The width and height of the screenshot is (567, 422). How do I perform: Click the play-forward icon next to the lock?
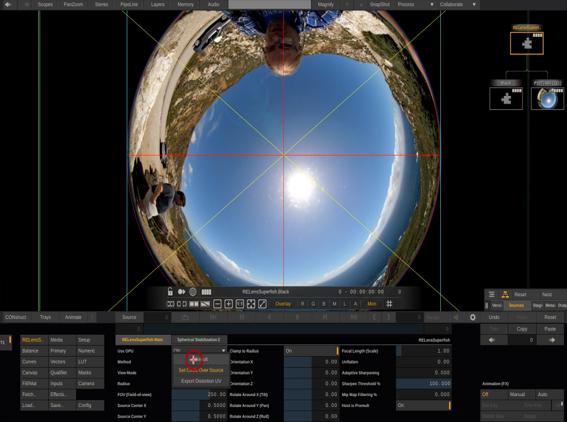[182, 292]
